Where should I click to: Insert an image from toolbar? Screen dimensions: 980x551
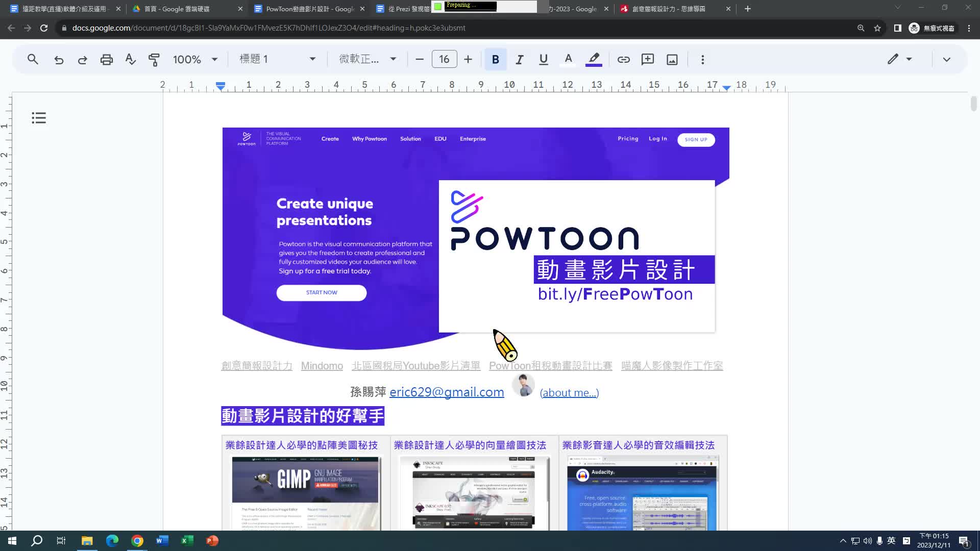tap(672, 59)
